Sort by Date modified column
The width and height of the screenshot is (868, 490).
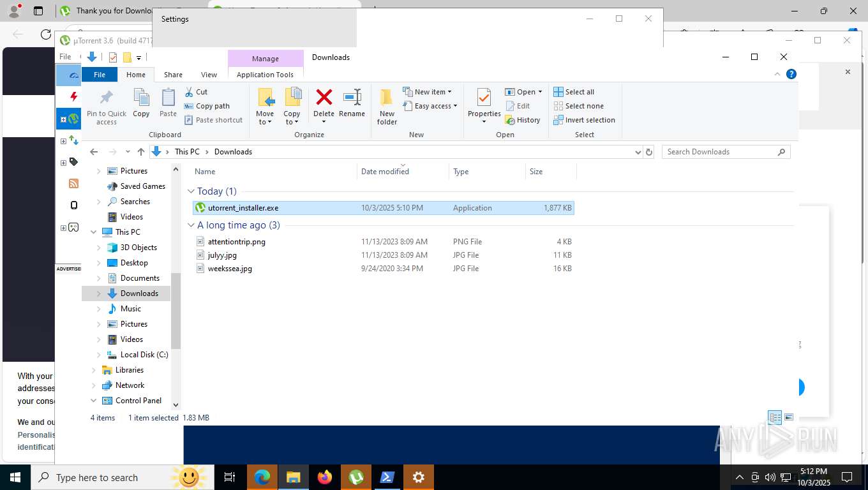(x=403, y=172)
